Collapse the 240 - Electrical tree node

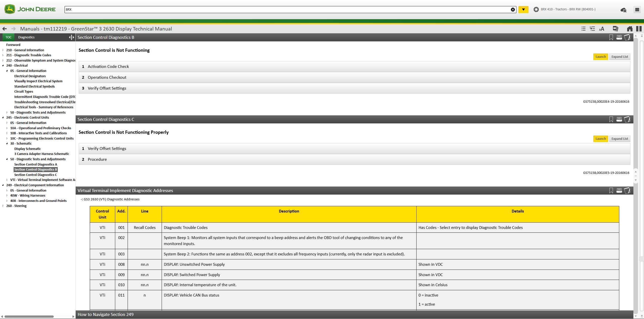click(3, 66)
